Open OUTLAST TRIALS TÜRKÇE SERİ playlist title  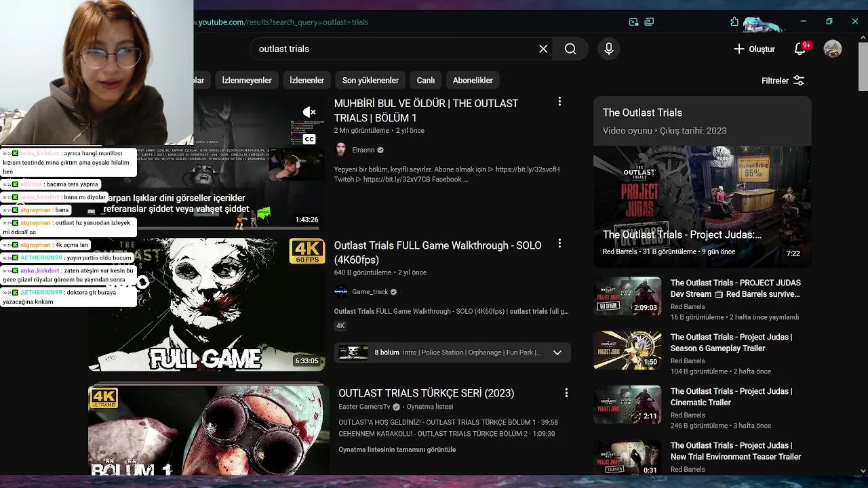[x=427, y=393]
